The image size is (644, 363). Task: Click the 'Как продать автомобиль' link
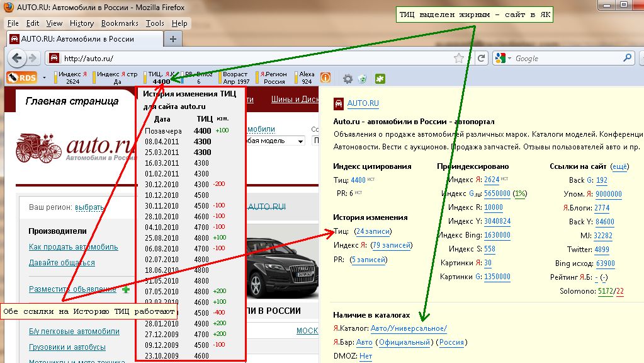coord(74,246)
